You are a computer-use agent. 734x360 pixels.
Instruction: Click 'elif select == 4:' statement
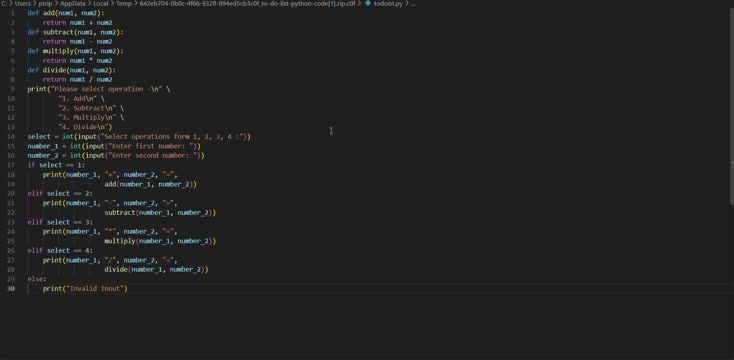[x=60, y=250]
